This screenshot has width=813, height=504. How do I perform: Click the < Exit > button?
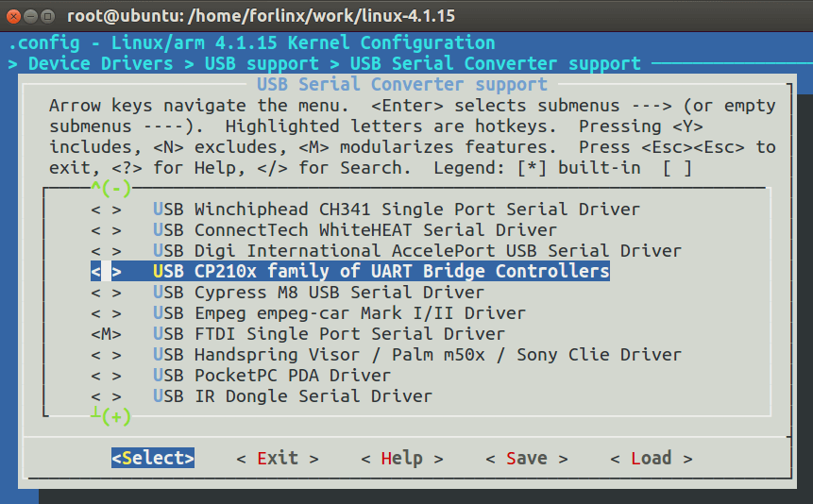click(x=278, y=459)
